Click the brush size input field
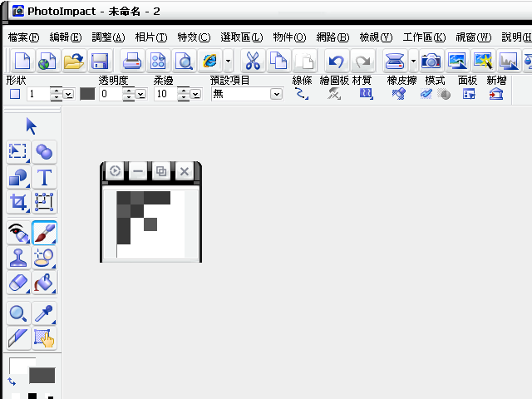Image resolution: width=532 pixels, height=399 pixels. point(39,94)
